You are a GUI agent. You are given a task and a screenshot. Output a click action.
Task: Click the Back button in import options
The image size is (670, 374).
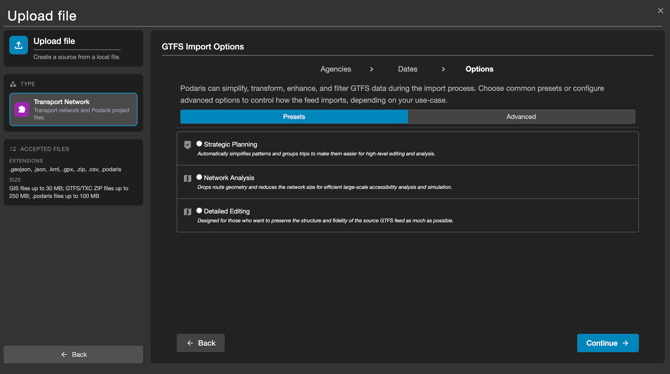(201, 343)
